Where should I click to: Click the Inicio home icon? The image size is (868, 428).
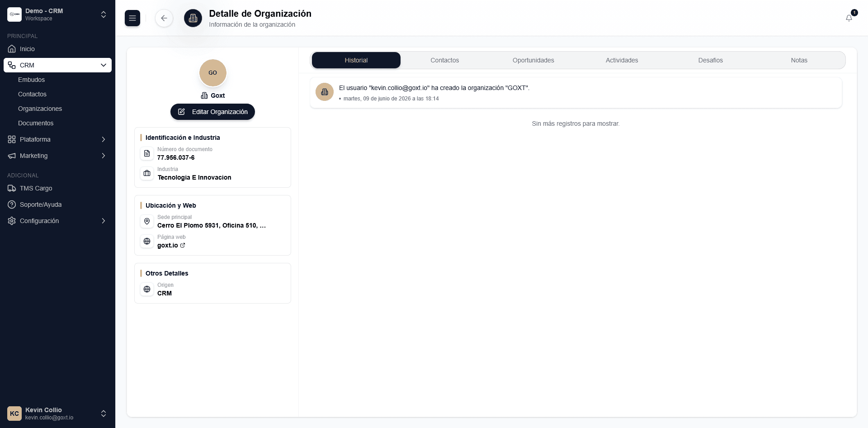pos(12,49)
